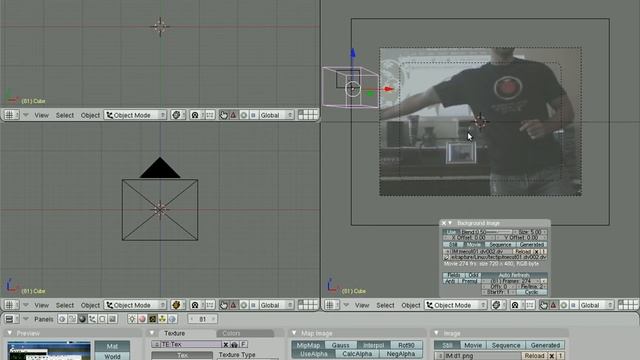
Task: Toggle NegAlpha in Map Image panel
Action: click(x=401, y=354)
